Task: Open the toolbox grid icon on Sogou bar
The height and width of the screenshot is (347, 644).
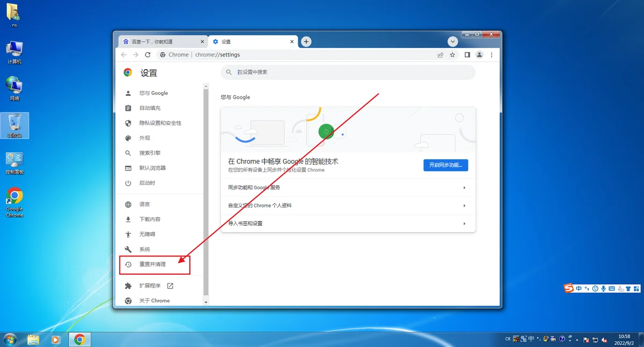Action: click(x=636, y=289)
